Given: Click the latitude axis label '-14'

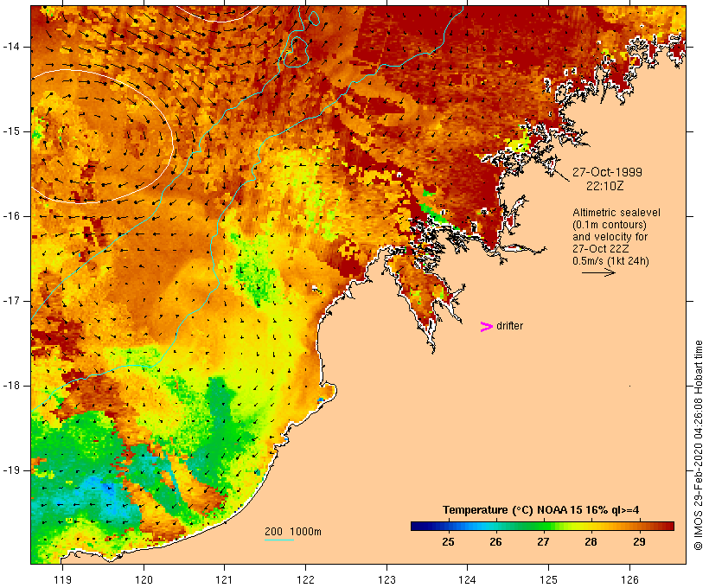Looking at the screenshot, I should pyautogui.click(x=11, y=47).
